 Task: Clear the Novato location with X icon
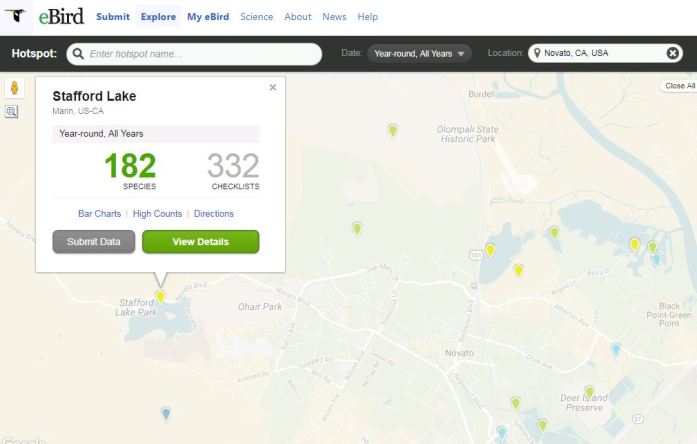[x=673, y=53]
